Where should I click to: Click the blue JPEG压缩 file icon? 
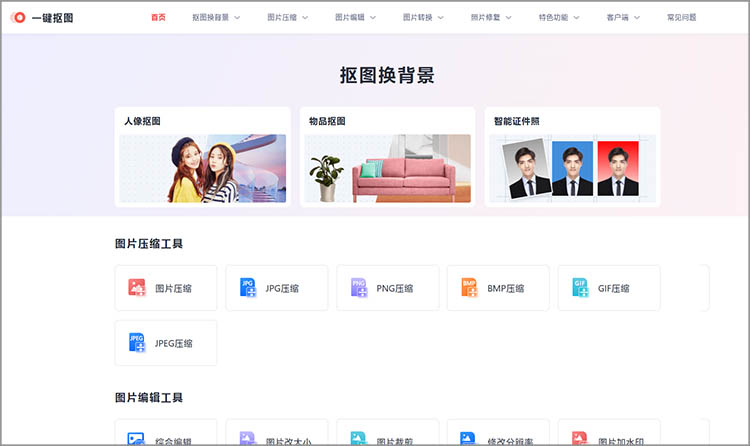137,343
